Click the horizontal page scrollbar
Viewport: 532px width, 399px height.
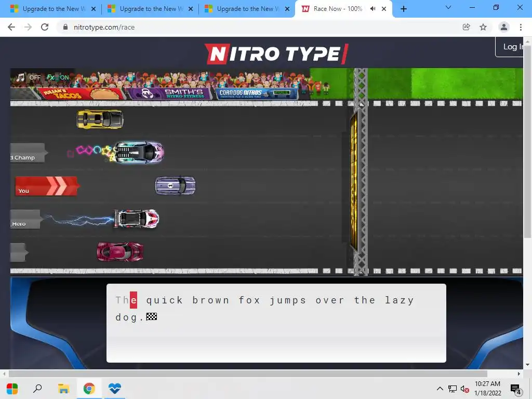(x=248, y=374)
